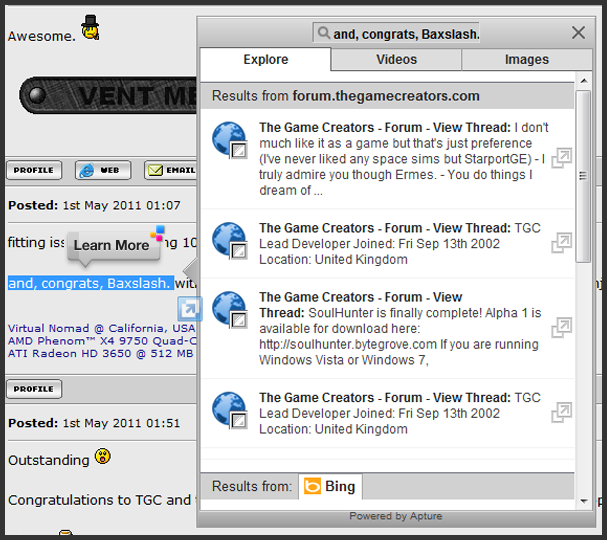Click 'ATI Radeon HD 3650 @ 512 MB' text
The height and width of the screenshot is (540, 607).
pos(100,353)
